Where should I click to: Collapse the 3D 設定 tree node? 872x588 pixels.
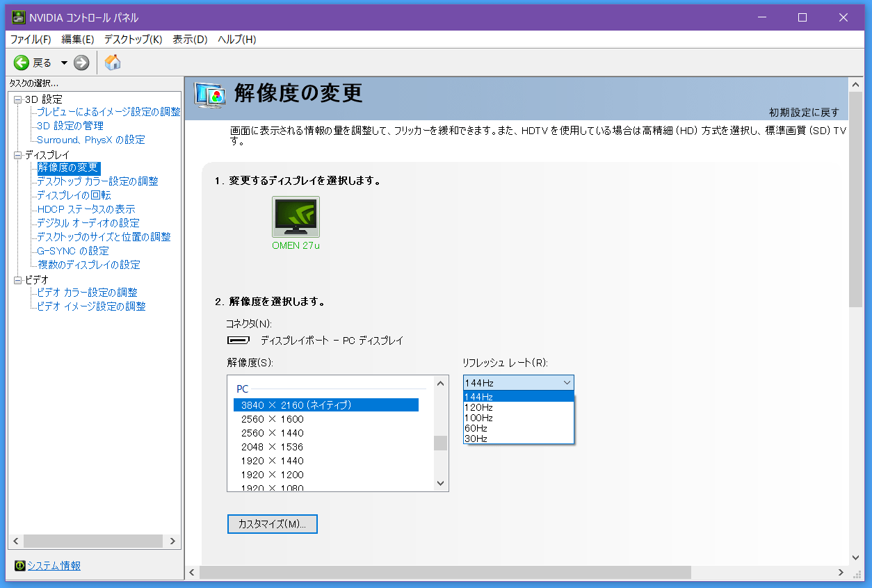click(x=18, y=99)
